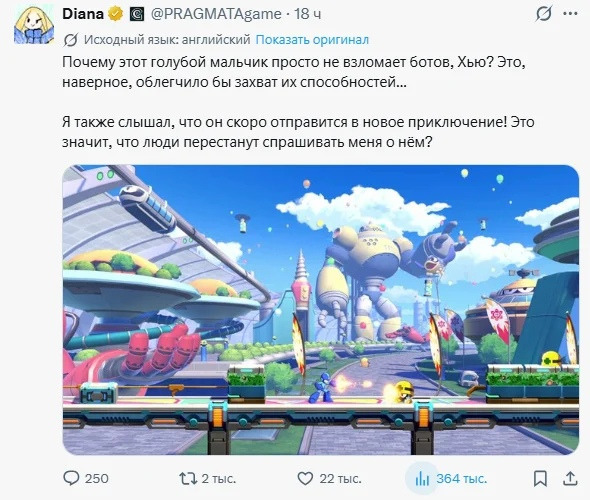Click Показать оригинал link

(x=312, y=40)
